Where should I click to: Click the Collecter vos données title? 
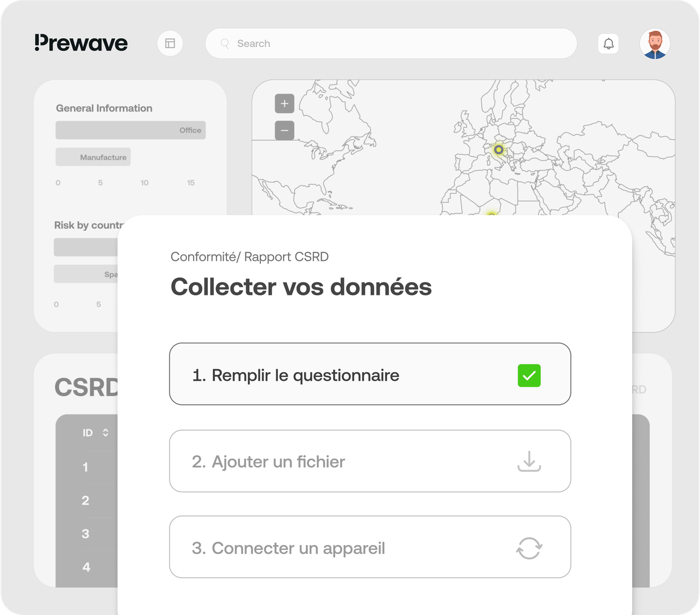click(301, 287)
